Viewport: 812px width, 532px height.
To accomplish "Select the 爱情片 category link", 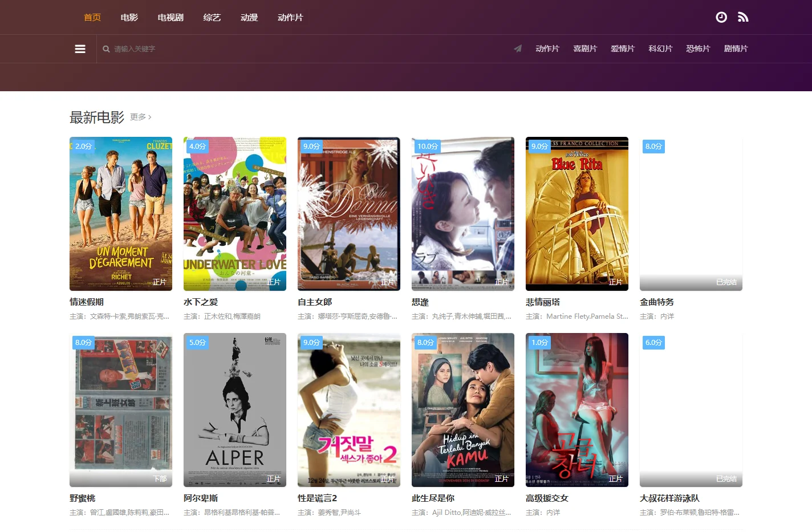I will pyautogui.click(x=623, y=48).
